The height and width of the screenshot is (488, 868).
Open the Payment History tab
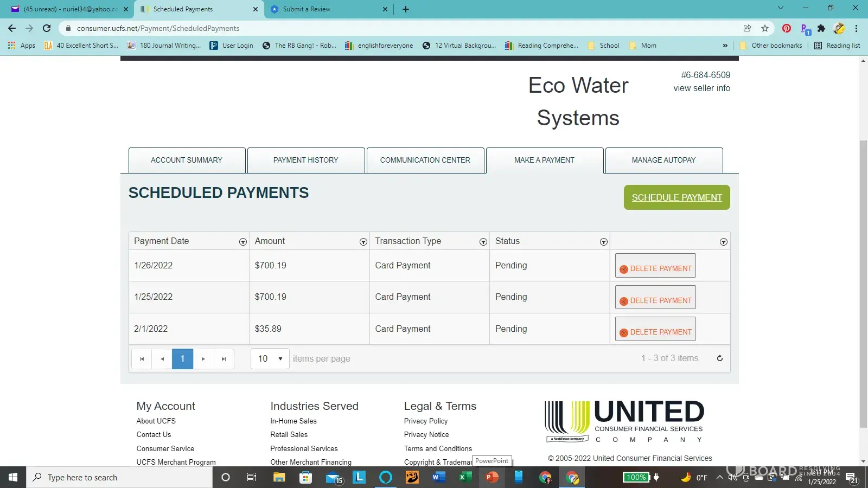click(x=306, y=160)
